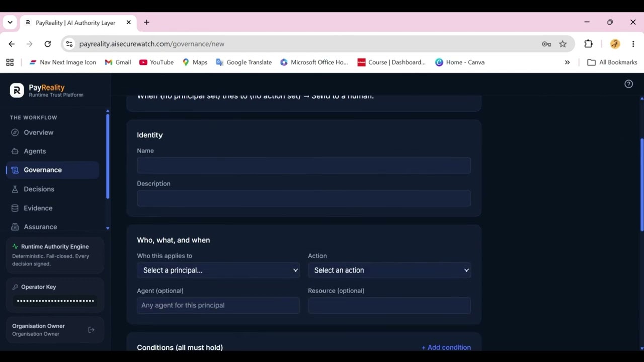
Task: Open the All Bookmarks folder
Action: click(612, 62)
